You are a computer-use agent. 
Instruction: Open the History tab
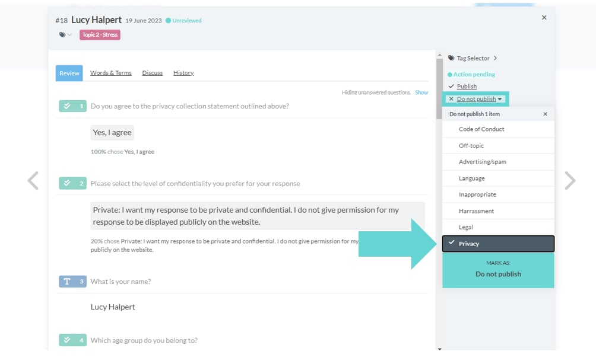pyautogui.click(x=183, y=73)
